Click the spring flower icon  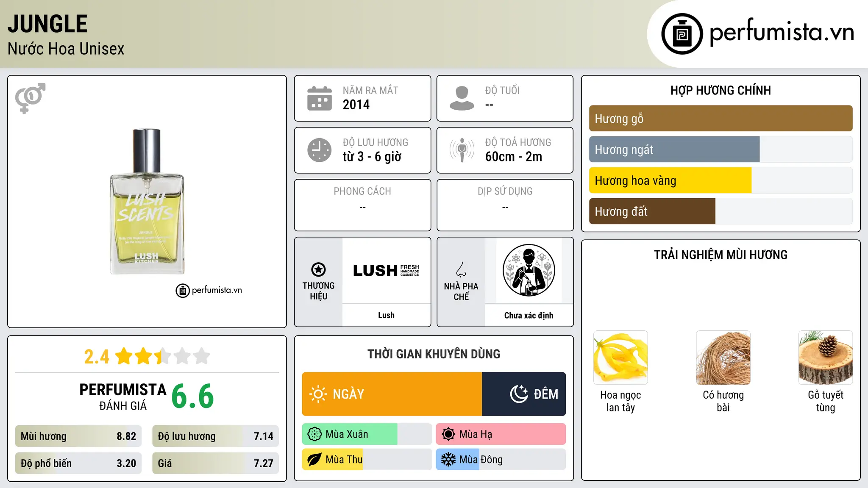(314, 434)
